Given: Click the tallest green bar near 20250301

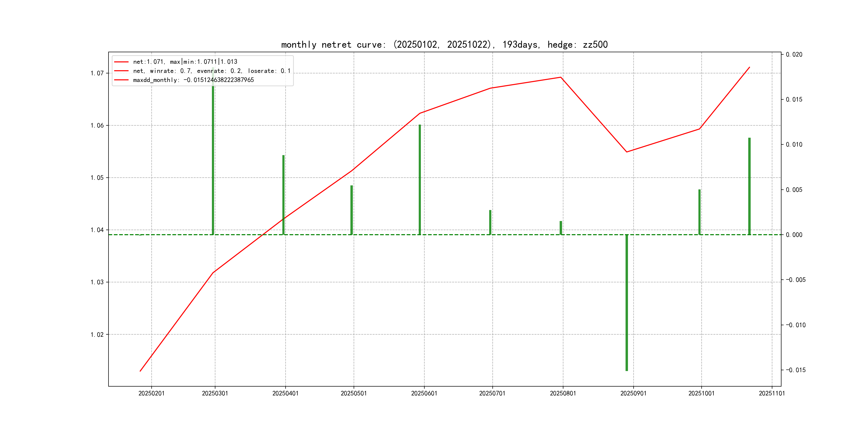Looking at the screenshot, I should (213, 162).
